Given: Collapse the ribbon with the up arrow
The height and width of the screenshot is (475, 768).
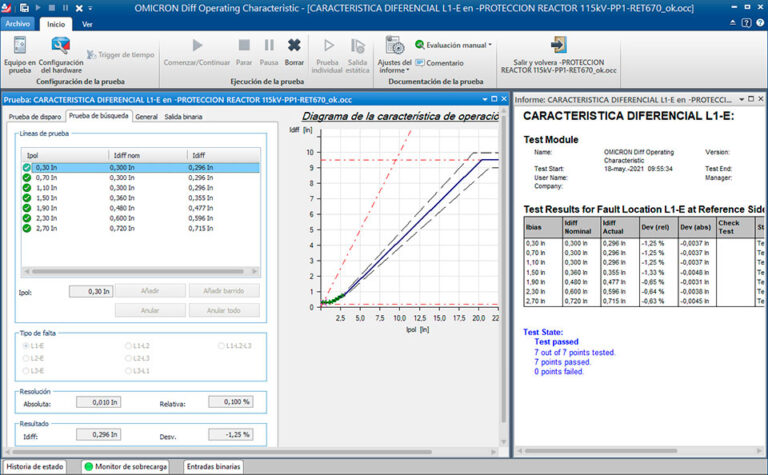Looking at the screenshot, I should point(733,23).
